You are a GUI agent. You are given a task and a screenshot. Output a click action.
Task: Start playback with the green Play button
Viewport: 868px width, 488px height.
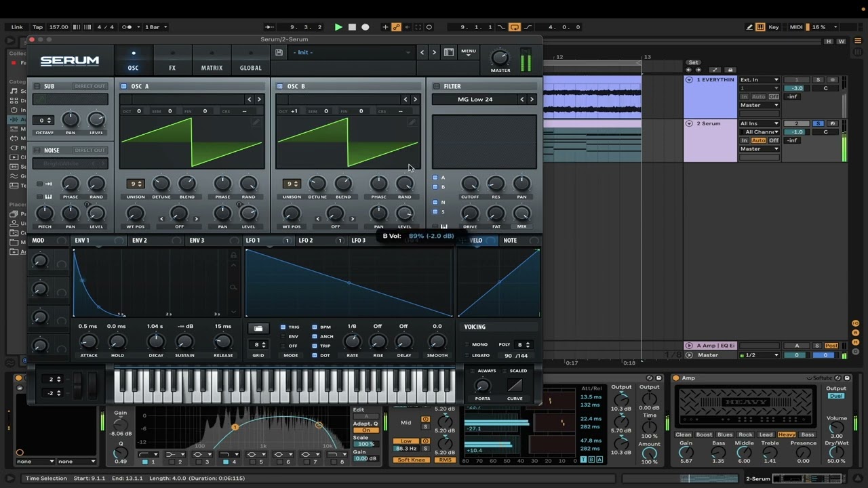pos(338,27)
